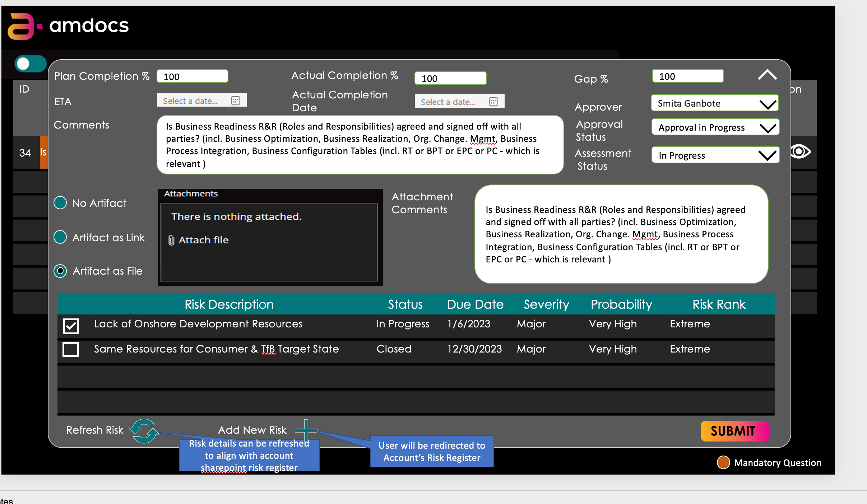Expand the Approval Status dropdown
This screenshot has height=504, width=867.
coord(768,128)
